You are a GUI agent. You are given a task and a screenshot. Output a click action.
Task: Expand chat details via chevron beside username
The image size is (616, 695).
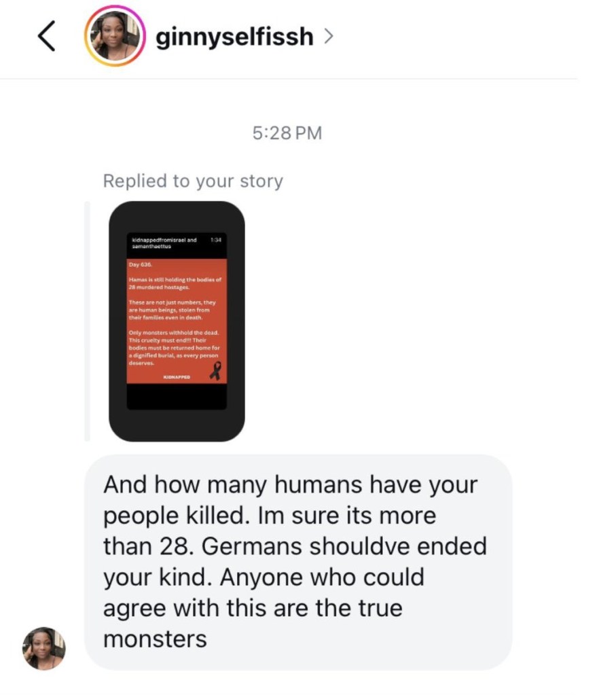pyautogui.click(x=328, y=36)
